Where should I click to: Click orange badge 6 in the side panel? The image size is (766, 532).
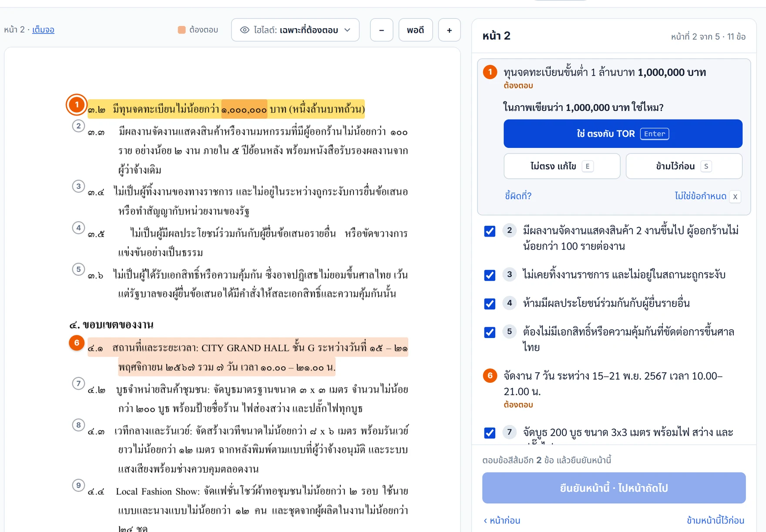point(490,375)
